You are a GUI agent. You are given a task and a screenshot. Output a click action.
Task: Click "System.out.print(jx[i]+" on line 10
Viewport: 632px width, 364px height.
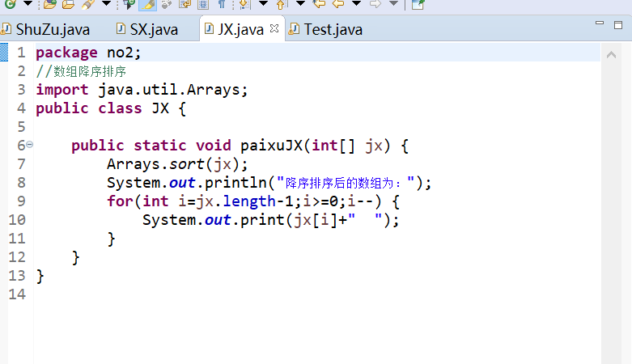pyautogui.click(x=244, y=220)
